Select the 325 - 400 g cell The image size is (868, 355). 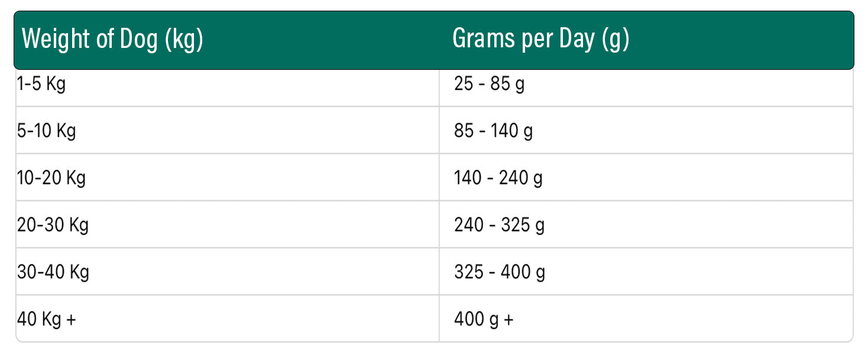pyautogui.click(x=646, y=272)
